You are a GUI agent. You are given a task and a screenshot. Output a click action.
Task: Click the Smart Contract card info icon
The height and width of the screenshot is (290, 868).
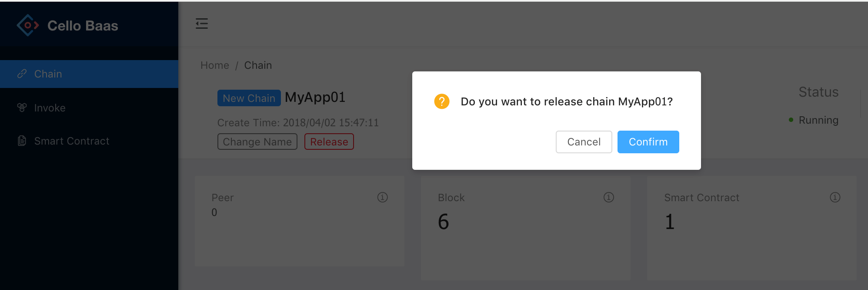[x=835, y=197]
